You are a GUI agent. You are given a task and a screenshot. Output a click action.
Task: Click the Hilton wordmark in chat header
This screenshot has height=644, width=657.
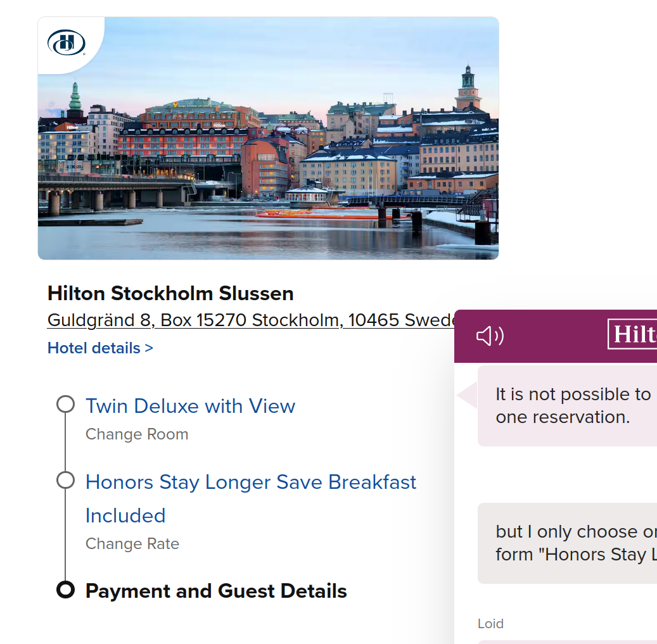point(632,334)
